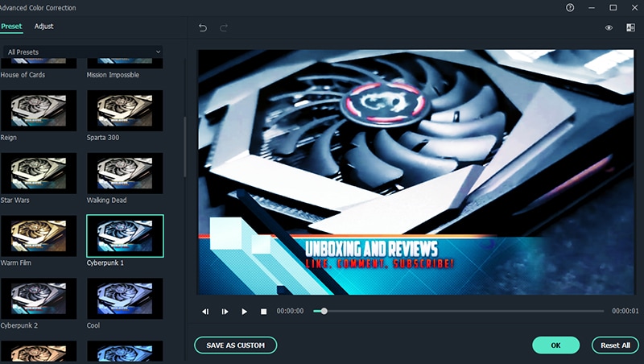This screenshot has height=364, width=644.
Task: Click the House of Cards label
Action: tap(23, 75)
